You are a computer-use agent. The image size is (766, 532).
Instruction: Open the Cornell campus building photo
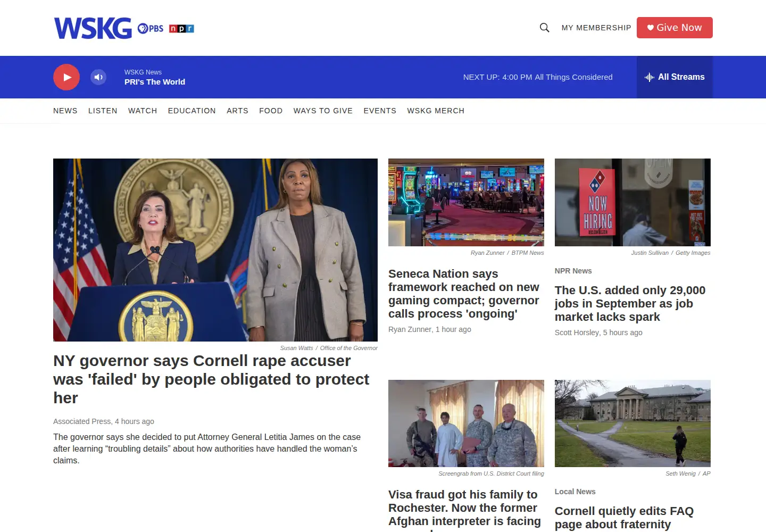632,423
